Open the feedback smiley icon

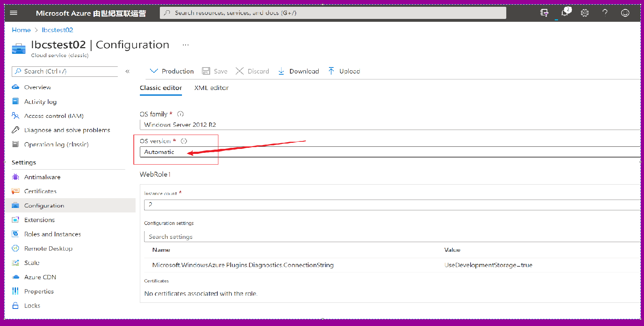625,13
